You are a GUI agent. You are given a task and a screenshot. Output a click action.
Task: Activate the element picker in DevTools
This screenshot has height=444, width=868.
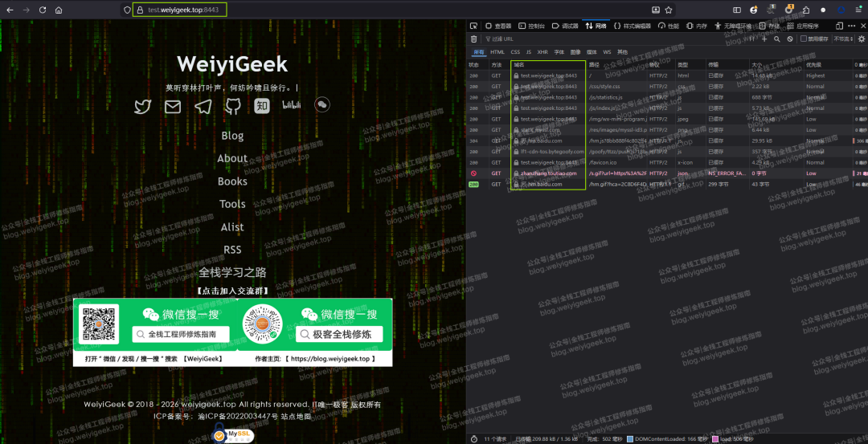pos(474,26)
